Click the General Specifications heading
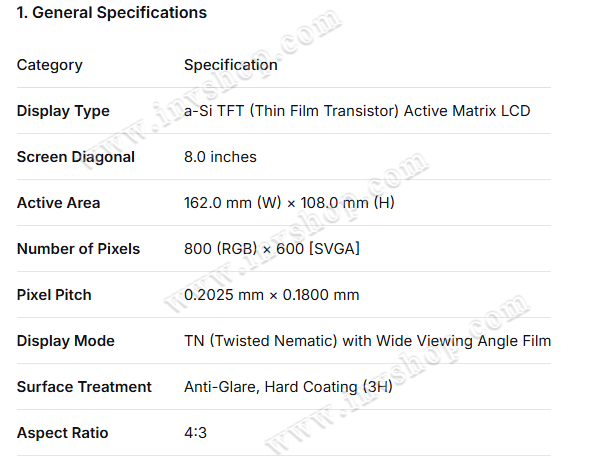Image resolution: width=606 pixels, height=467 pixels. (x=112, y=13)
